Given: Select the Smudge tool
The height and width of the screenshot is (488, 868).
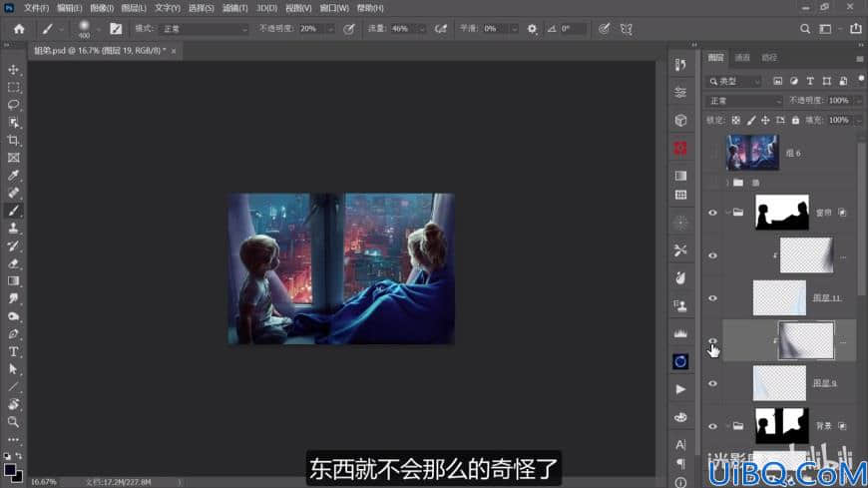Looking at the screenshot, I should pos(13,298).
